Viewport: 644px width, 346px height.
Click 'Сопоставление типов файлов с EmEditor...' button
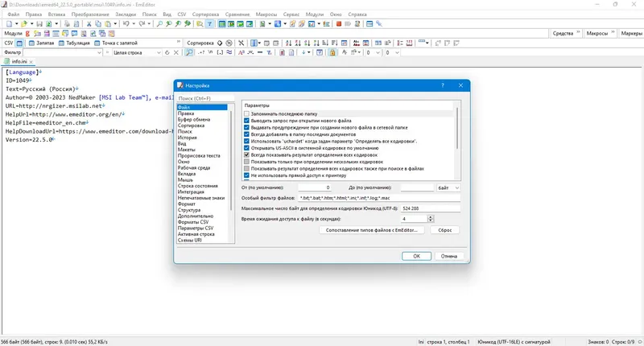tap(372, 230)
